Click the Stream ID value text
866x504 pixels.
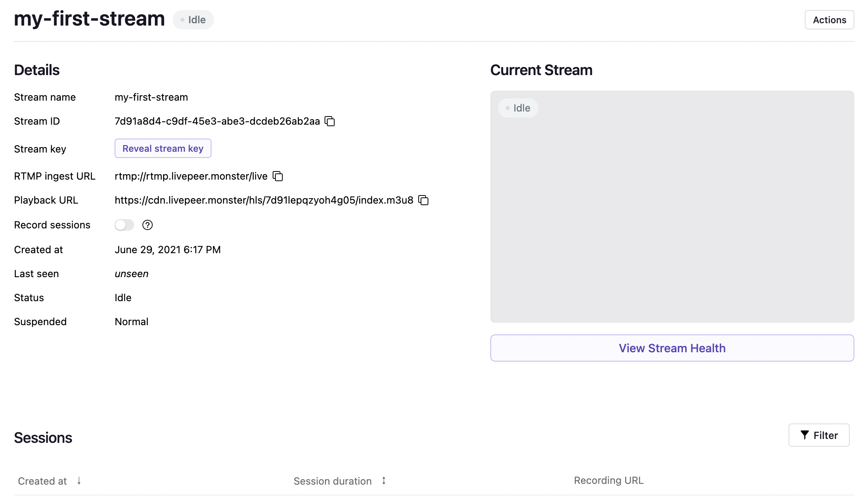tap(217, 121)
